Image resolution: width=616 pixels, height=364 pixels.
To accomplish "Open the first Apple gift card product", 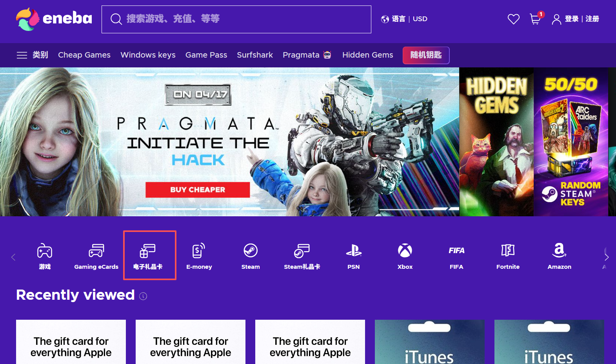I will click(x=71, y=342).
